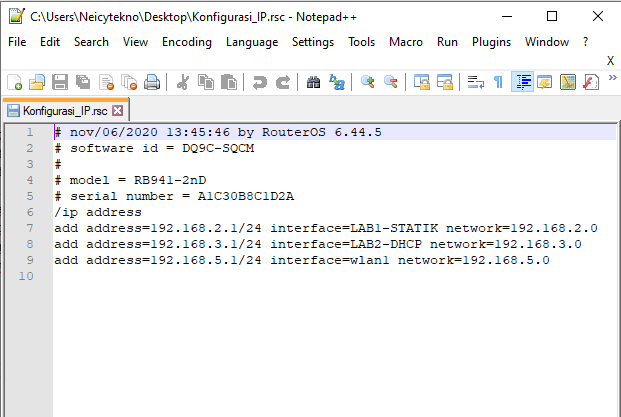This screenshot has height=417, width=621.
Task: Click the Notepad++ title bar app icon
Action: pyautogui.click(x=17, y=16)
